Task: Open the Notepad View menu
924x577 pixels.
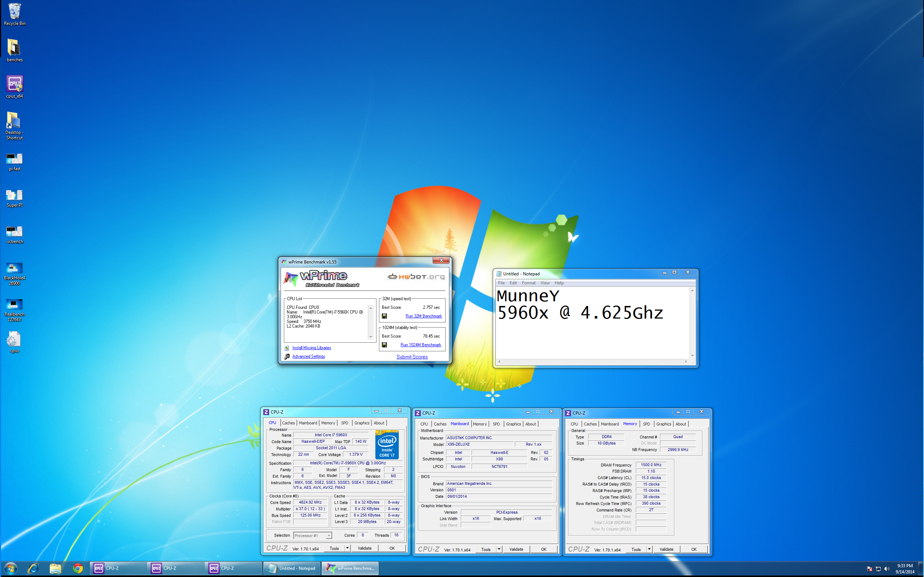Action: click(x=545, y=283)
